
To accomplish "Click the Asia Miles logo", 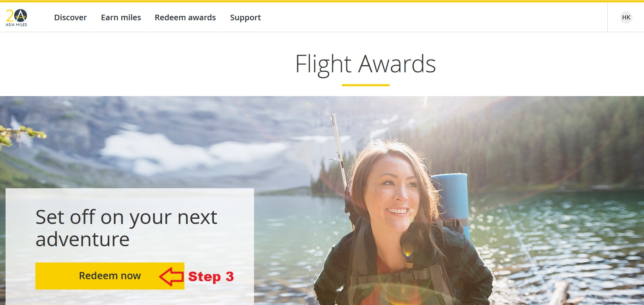I will point(16,18).
